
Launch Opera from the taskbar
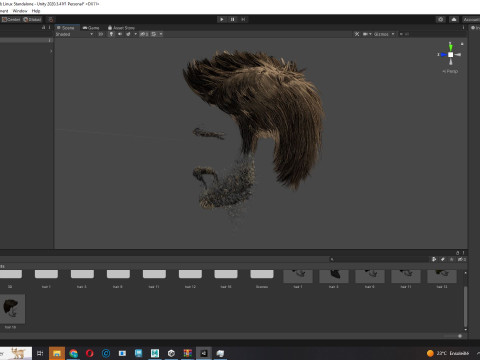pos(90,353)
